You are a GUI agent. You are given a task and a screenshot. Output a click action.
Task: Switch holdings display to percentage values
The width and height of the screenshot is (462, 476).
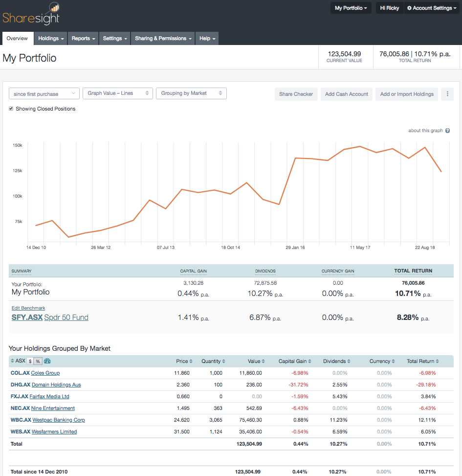tap(38, 361)
